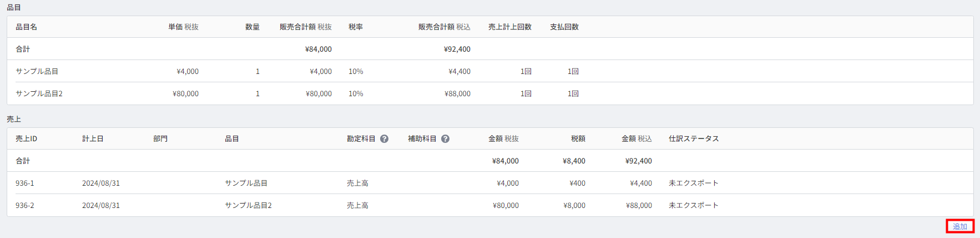The height and width of the screenshot is (238, 980).
Task: Click the サンプル品目2 row in 品目 table
Action: pyautogui.click(x=490, y=93)
